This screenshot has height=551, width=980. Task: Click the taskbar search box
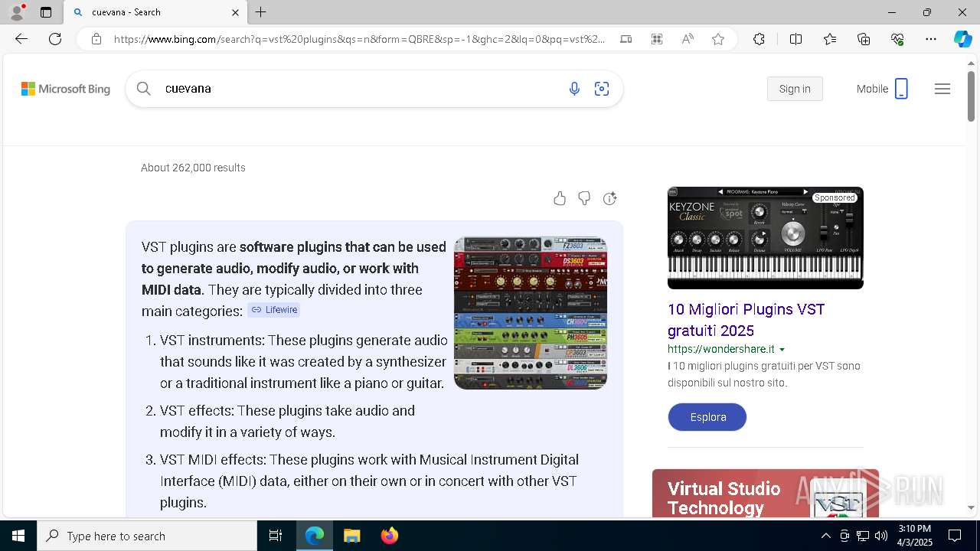(x=147, y=536)
